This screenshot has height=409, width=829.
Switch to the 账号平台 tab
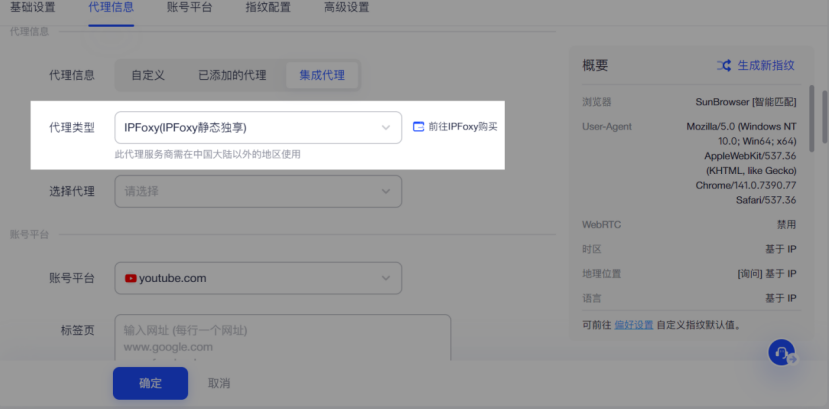(x=191, y=8)
